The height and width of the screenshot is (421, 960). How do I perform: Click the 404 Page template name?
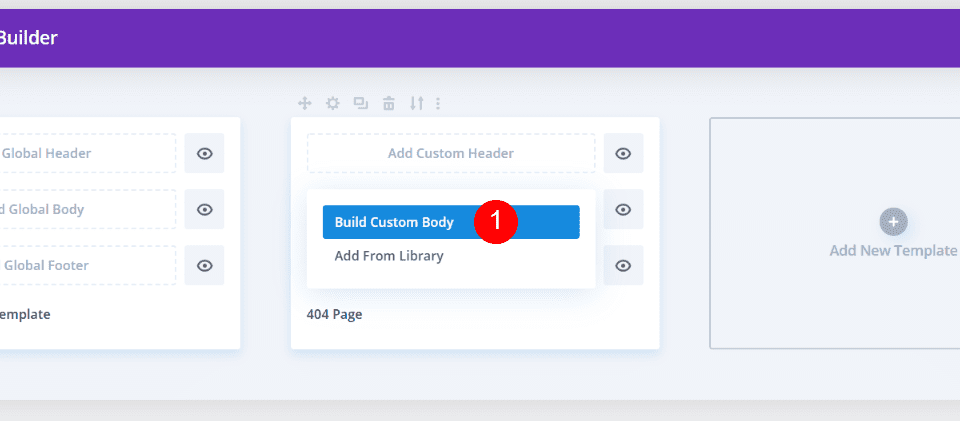pos(334,315)
